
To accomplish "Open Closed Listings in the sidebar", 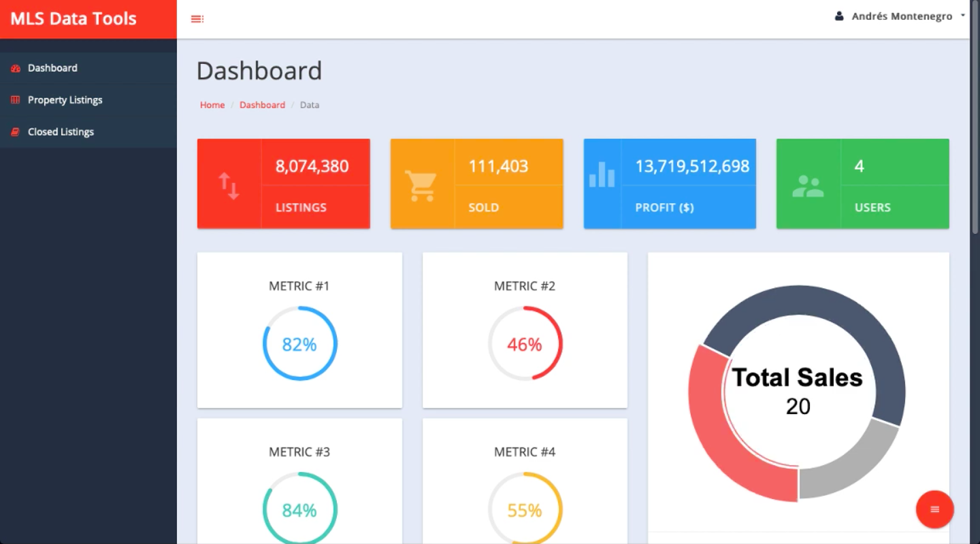I will (88, 132).
